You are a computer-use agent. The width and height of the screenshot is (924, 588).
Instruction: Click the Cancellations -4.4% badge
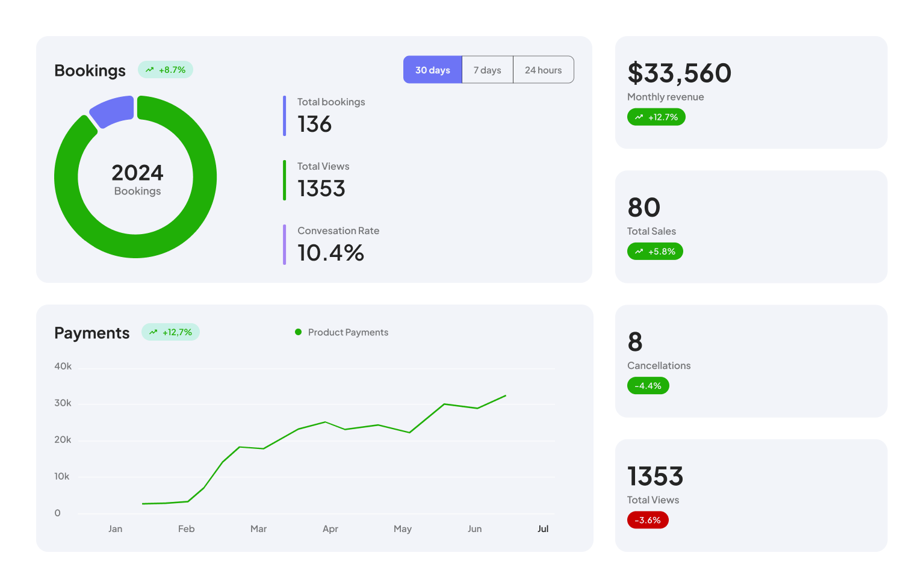pyautogui.click(x=648, y=386)
